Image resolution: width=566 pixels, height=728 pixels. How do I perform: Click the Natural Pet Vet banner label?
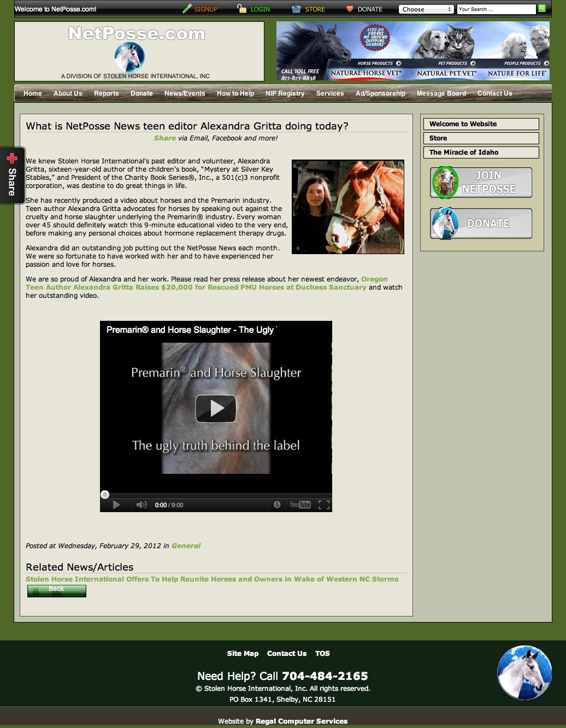(447, 73)
